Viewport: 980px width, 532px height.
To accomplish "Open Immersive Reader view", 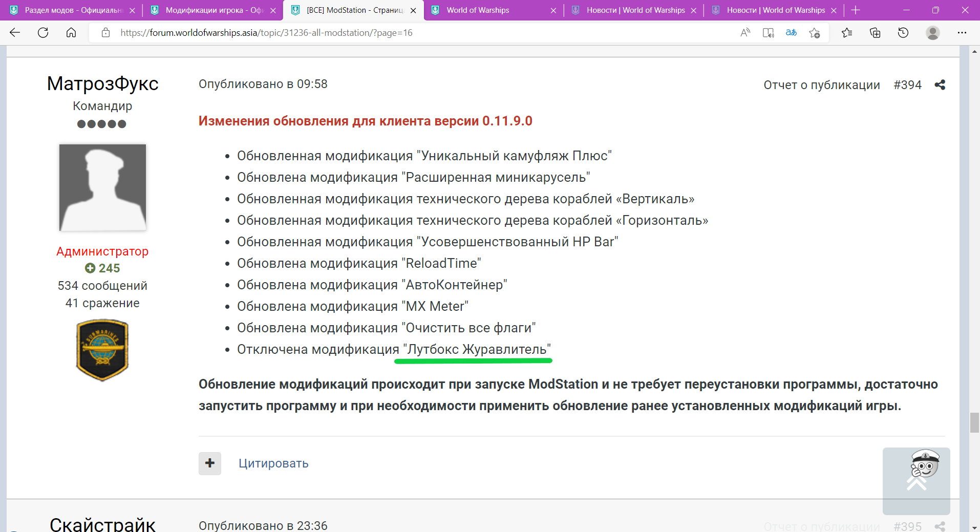I will click(x=768, y=33).
